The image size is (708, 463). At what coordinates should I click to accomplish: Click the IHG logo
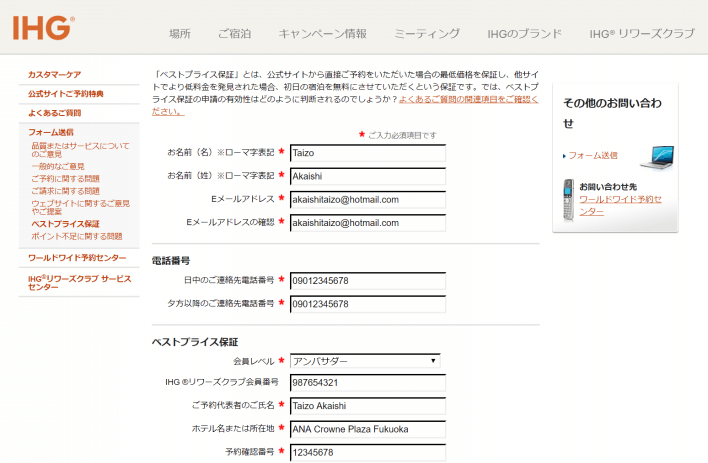[42, 29]
